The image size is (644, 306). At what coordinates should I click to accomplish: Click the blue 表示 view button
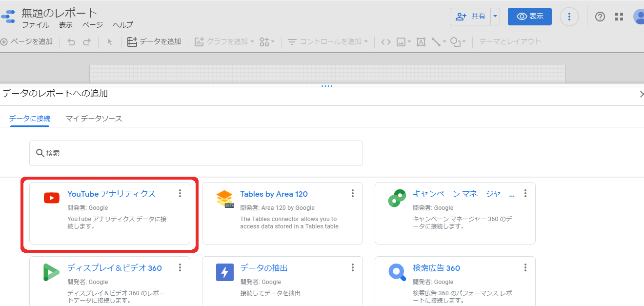click(x=529, y=17)
